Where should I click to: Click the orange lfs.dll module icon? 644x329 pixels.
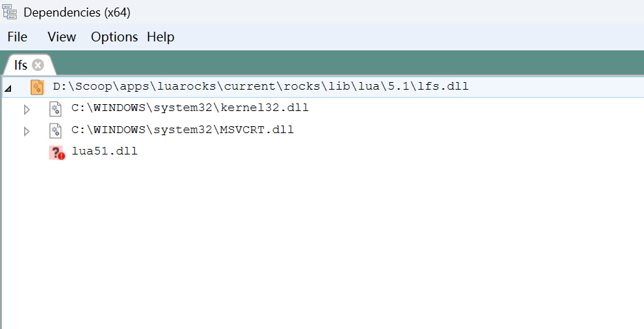click(x=37, y=88)
